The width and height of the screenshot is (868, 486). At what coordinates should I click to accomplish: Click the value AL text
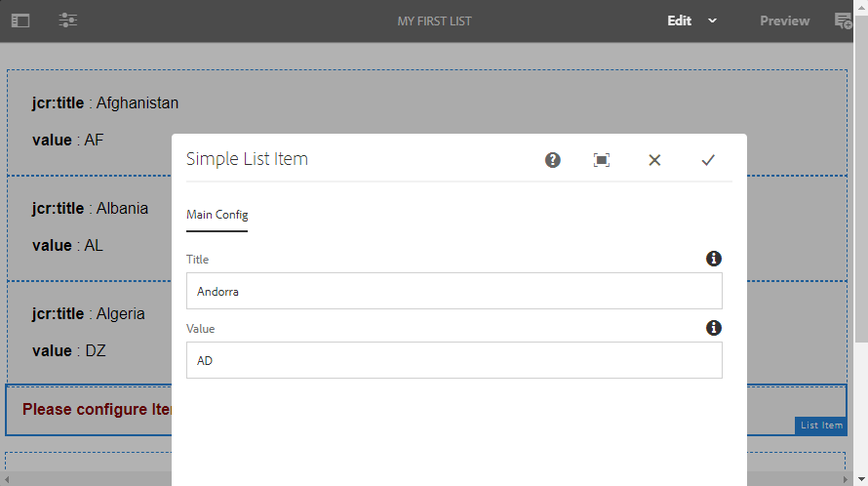(67, 245)
